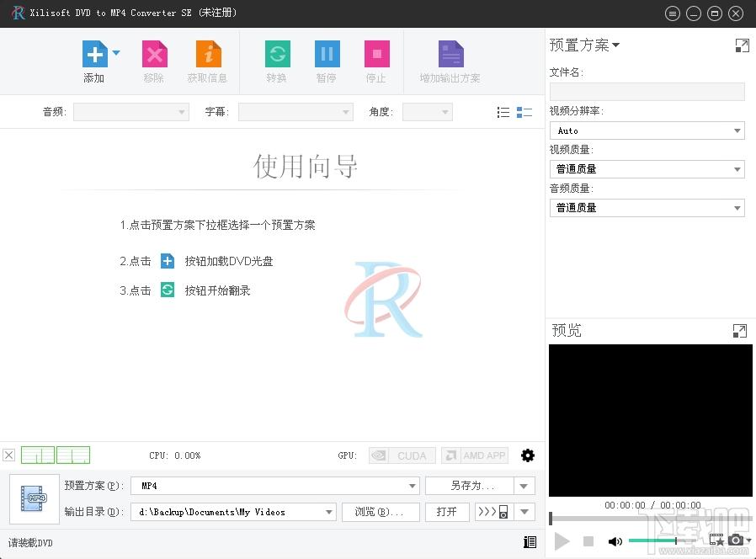Open settings via the gear icon
The height and width of the screenshot is (559, 756).
(x=528, y=455)
